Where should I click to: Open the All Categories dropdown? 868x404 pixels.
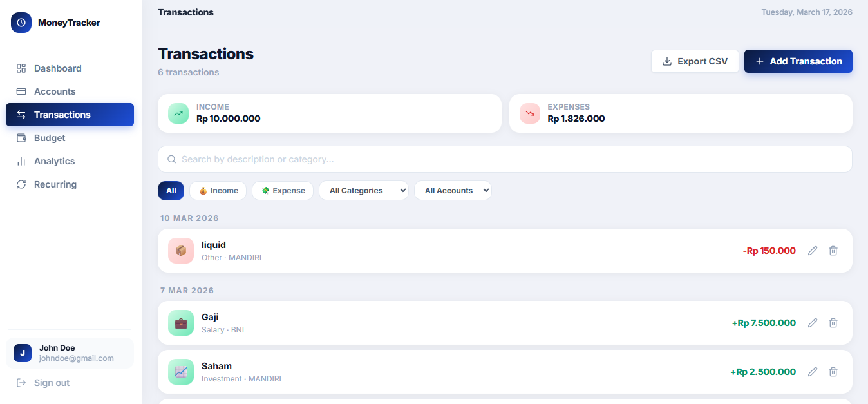(x=364, y=191)
